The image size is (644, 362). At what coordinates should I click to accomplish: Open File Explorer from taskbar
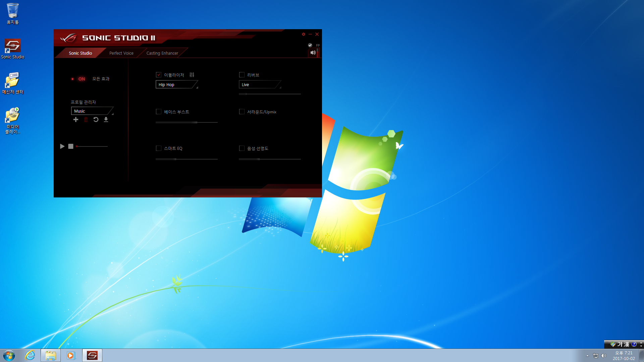click(x=51, y=355)
